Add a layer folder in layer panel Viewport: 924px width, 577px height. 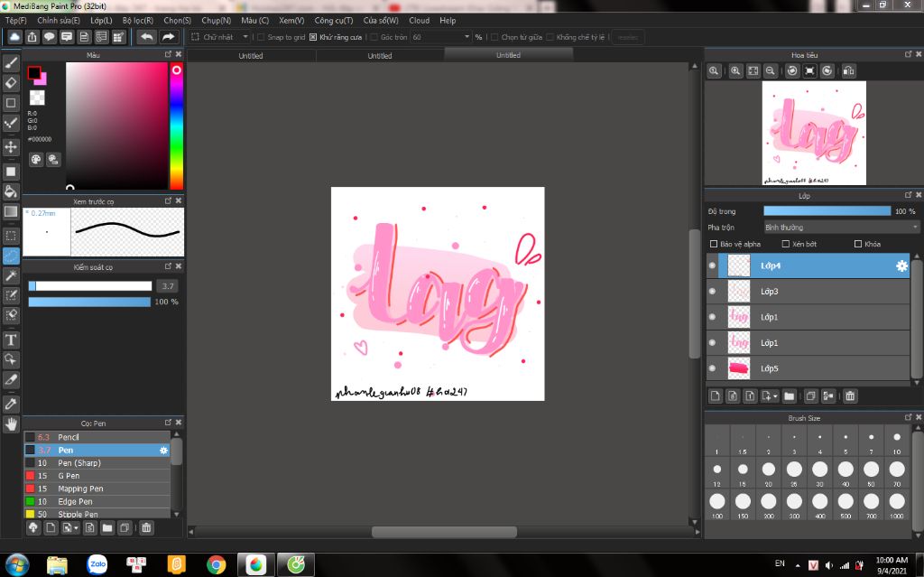pos(789,396)
